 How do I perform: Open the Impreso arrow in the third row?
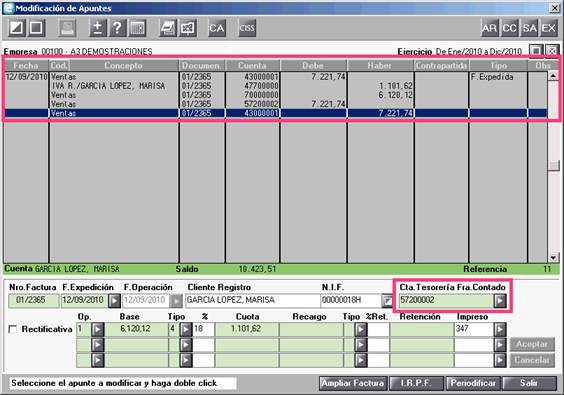pos(500,360)
